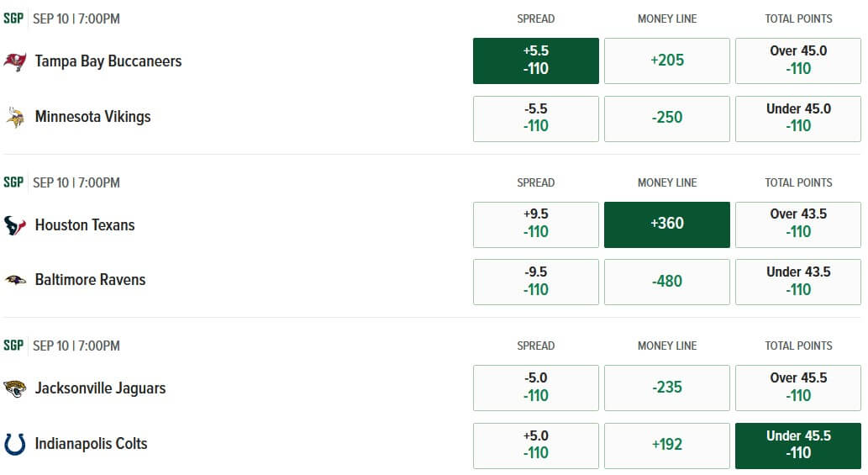Open SGP for Texans vs Ravens game
868x475 pixels.
(x=13, y=182)
